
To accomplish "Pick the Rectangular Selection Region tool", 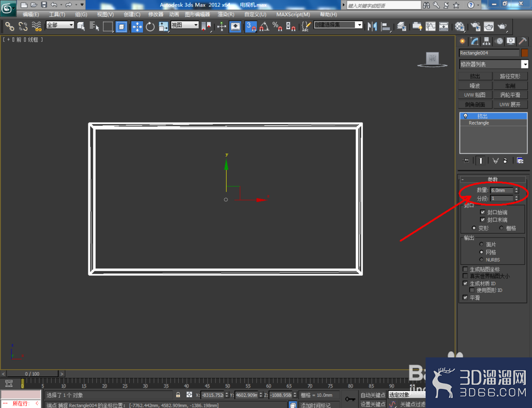I will pyautogui.click(x=107, y=27).
